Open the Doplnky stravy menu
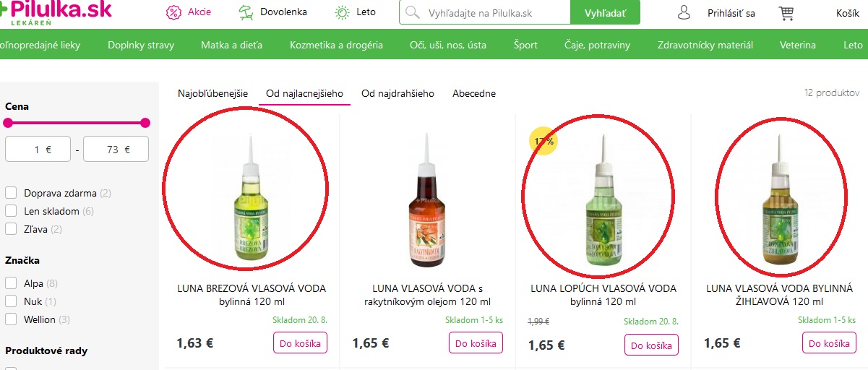This screenshot has width=868, height=370. coord(141,45)
